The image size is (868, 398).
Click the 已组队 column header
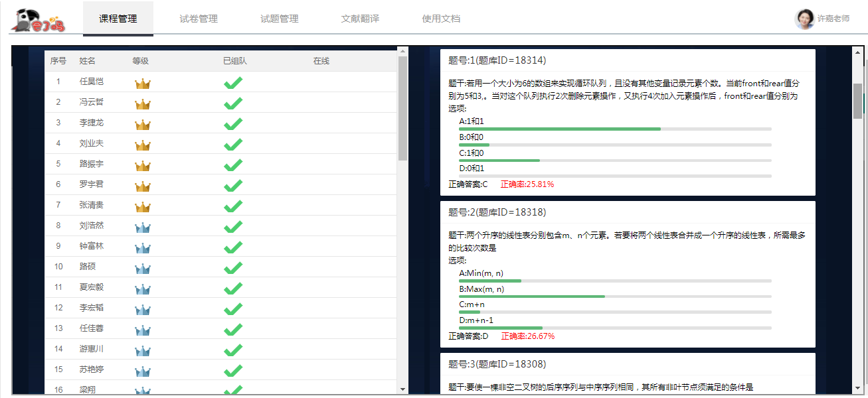point(235,61)
